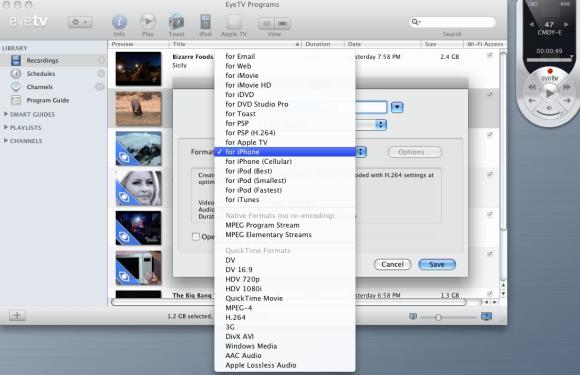The height and width of the screenshot is (375, 580).
Task: Toggle Wi-Fi Access checkbox for The Big Bang row
Action: pyautogui.click(x=490, y=294)
